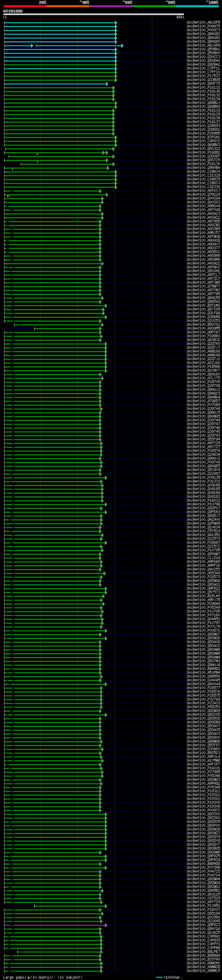Image resolution: width=222 pixels, height=980 pixels.
Task: Open hit UniRef100_P08475
Action: (x=203, y=26)
